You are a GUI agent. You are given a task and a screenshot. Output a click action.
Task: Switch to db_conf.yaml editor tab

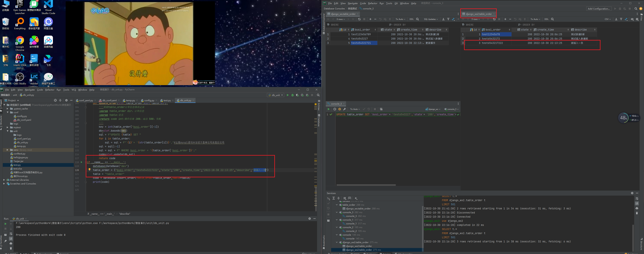[110, 100]
